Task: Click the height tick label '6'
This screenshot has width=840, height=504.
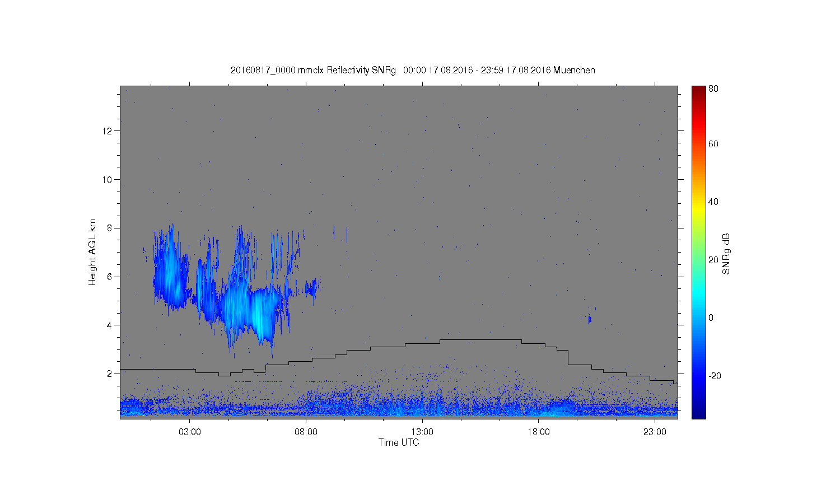Action: (x=111, y=277)
